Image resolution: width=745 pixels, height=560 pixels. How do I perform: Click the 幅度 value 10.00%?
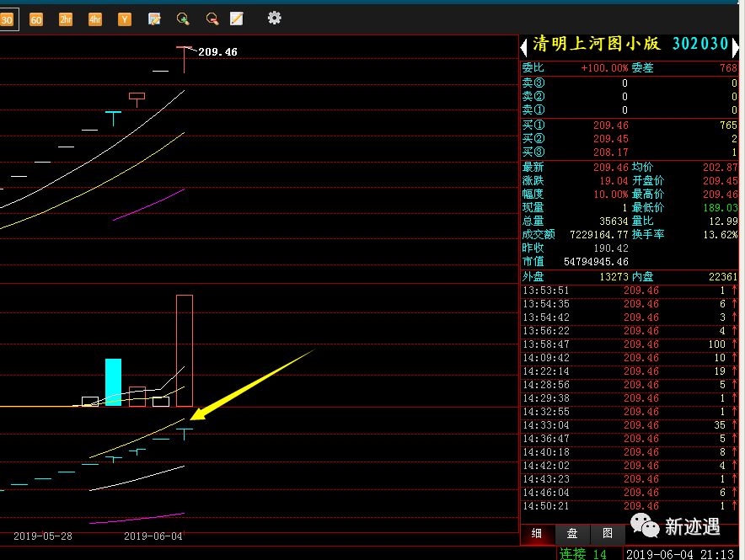[611, 194]
